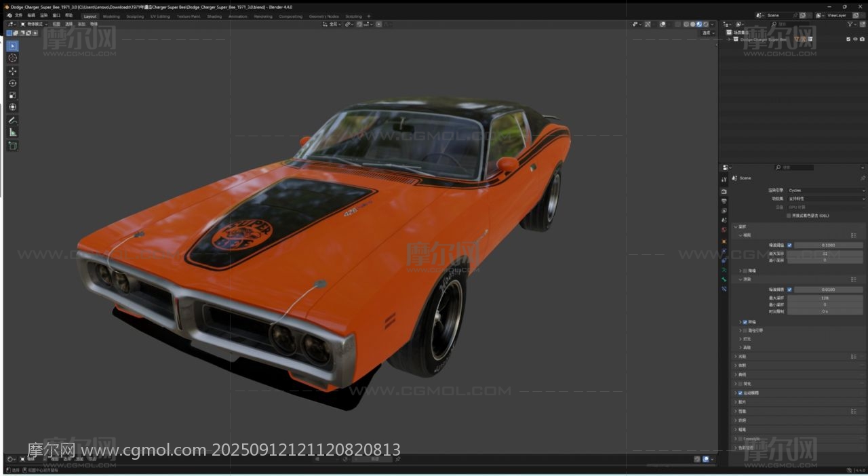This screenshot has width=868, height=476.
Task: Adjust render max samples 128 field
Action: pyautogui.click(x=825, y=298)
